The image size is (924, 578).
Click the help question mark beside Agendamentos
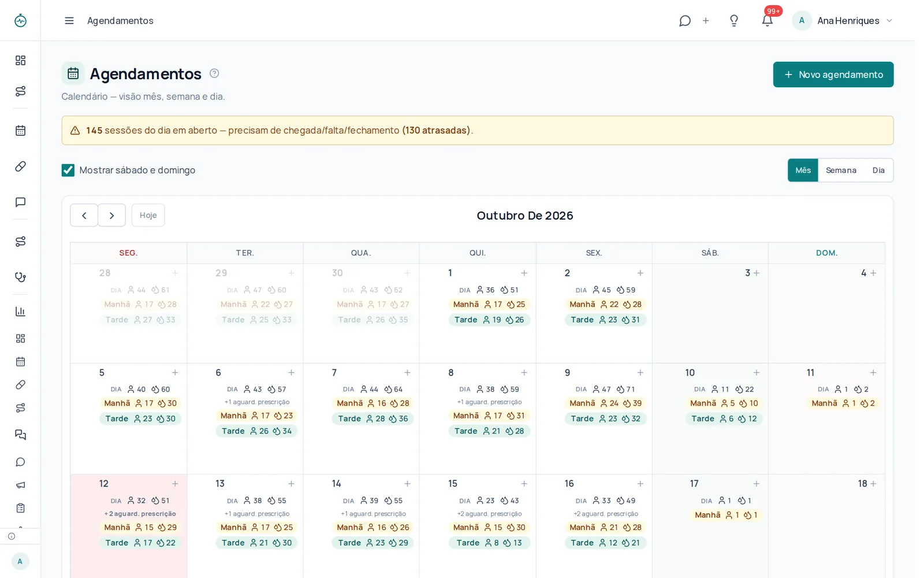pyautogui.click(x=214, y=73)
